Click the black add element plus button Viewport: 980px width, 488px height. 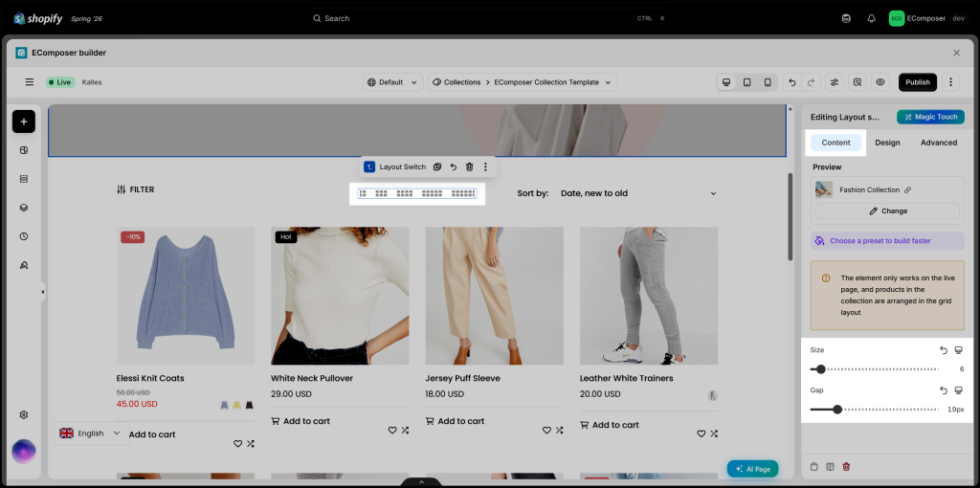24,122
